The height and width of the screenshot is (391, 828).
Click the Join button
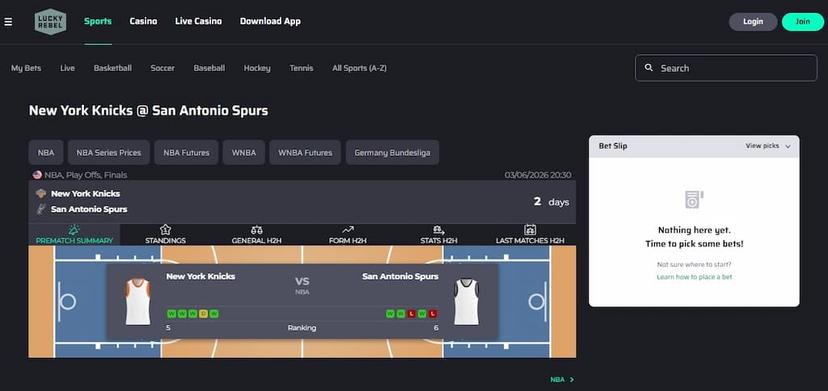[x=803, y=22]
